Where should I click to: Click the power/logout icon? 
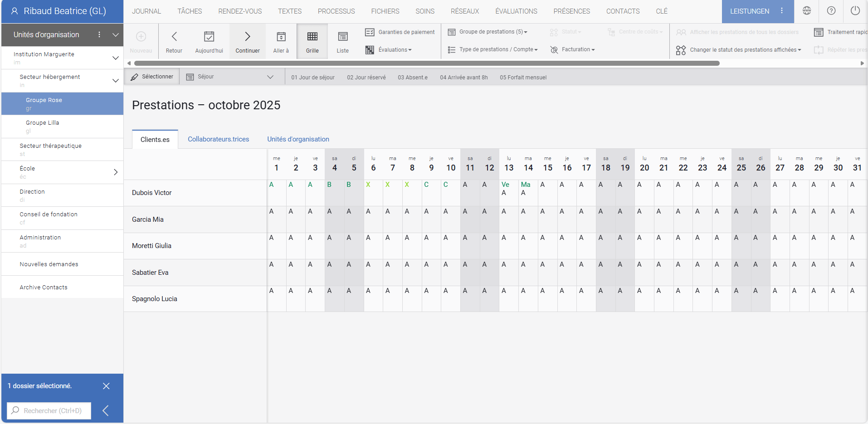[855, 10]
